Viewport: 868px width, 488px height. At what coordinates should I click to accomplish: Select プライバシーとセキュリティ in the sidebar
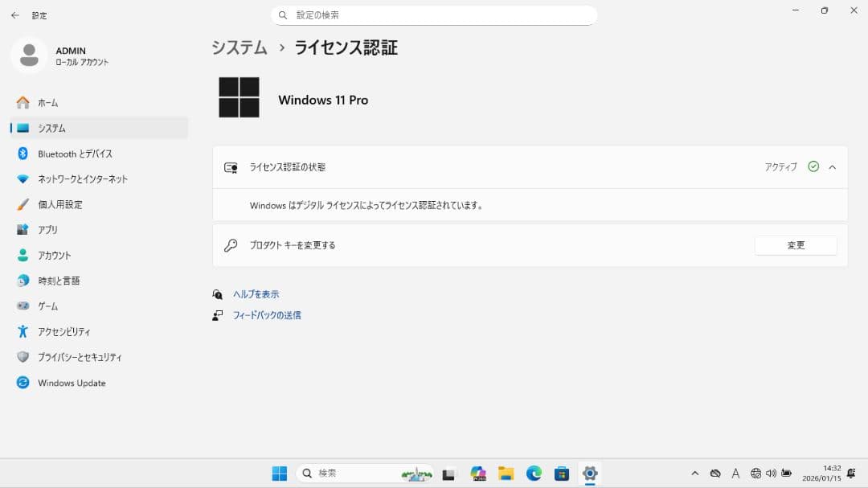coord(80,357)
